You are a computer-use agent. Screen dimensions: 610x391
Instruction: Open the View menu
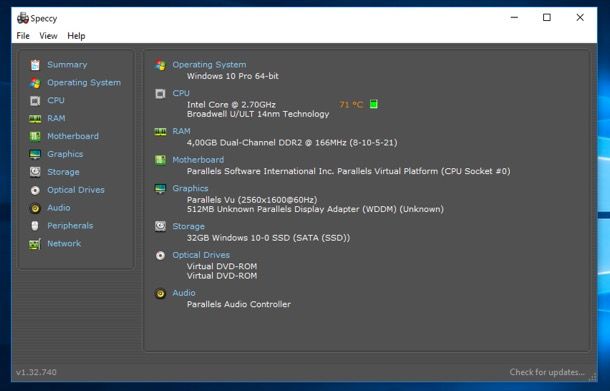click(x=48, y=36)
